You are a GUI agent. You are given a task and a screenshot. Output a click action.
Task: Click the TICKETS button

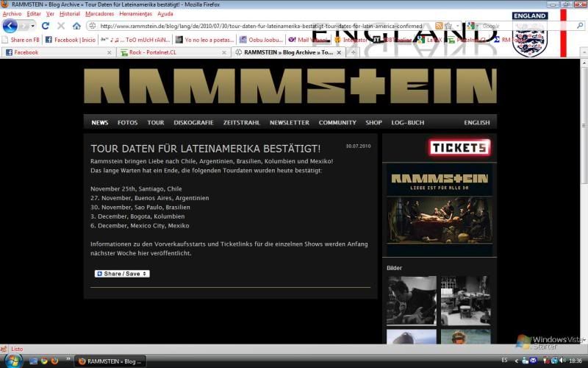[x=460, y=148]
